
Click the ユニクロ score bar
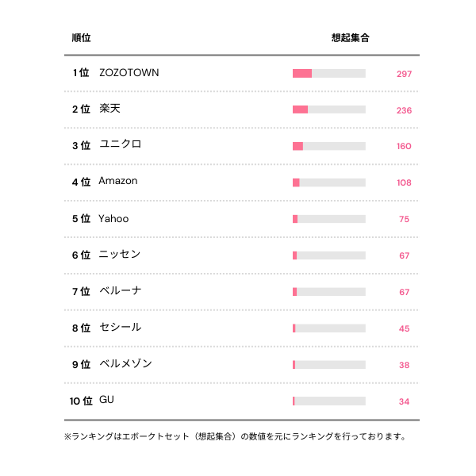click(329, 146)
